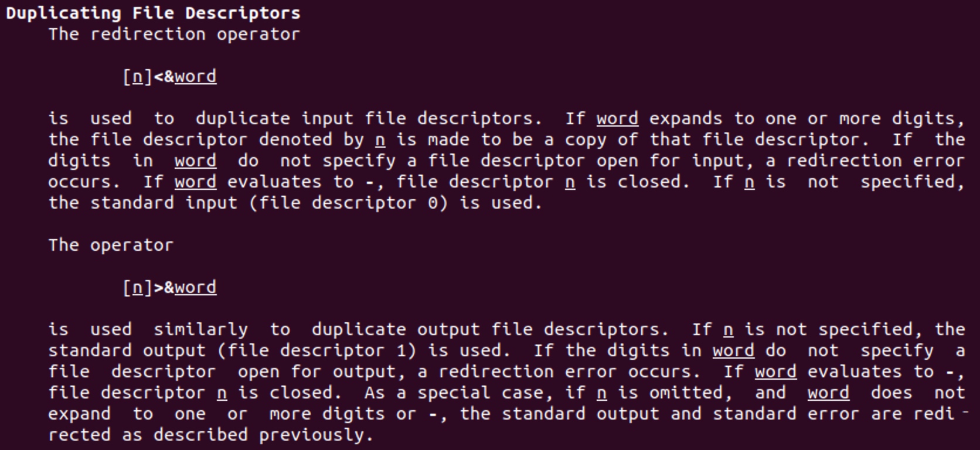980x450 pixels.
Task: Click the [n]>&word operator line
Action: click(169, 288)
